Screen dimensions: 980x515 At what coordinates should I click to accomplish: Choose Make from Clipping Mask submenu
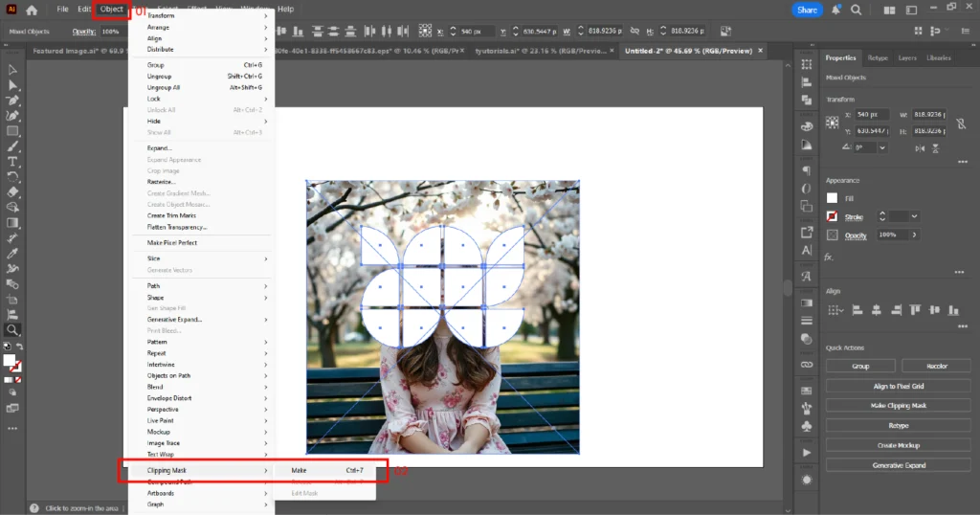(x=326, y=471)
